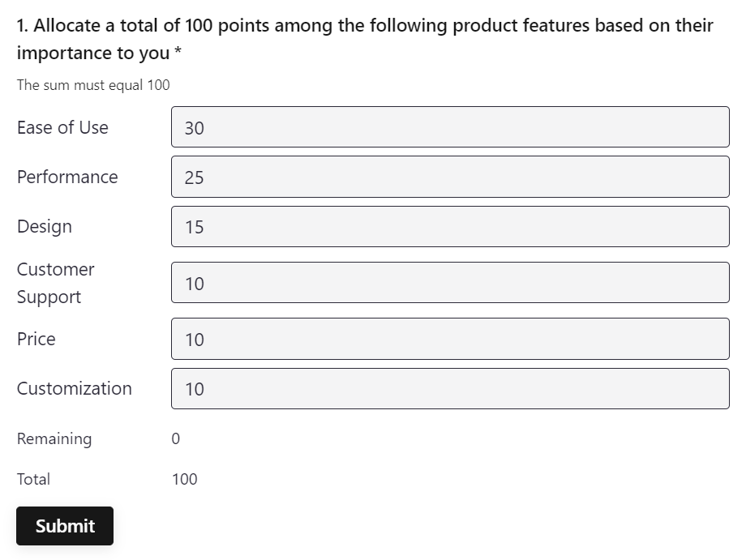
Task: Click the Price points field showing 10
Action: (x=449, y=339)
